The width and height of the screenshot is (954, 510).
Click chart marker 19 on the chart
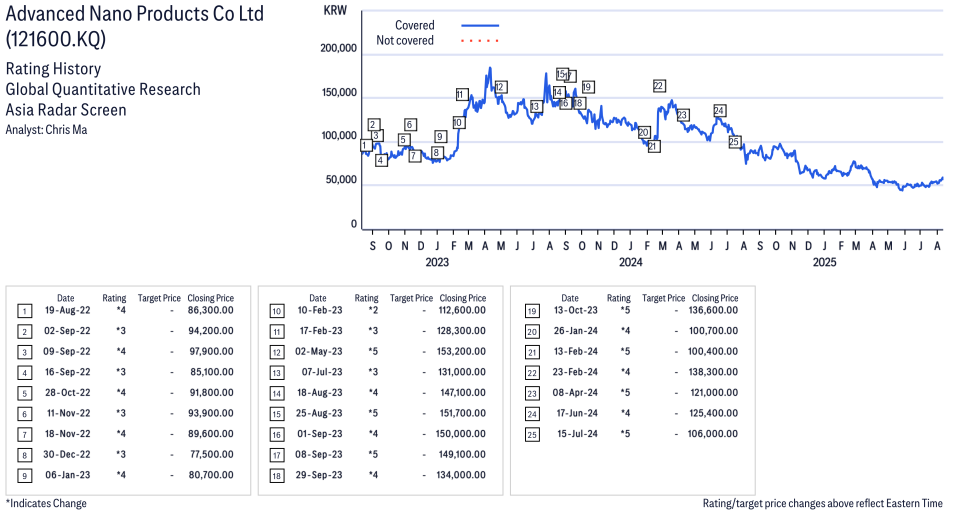coord(587,87)
